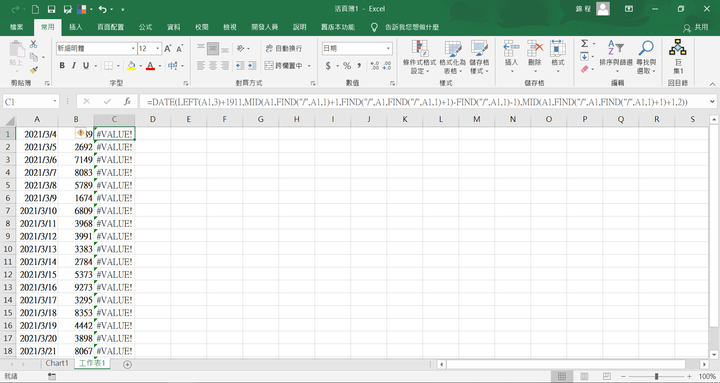Click the currency dollar format icon
Screen dimensions: 720x383
pos(328,66)
